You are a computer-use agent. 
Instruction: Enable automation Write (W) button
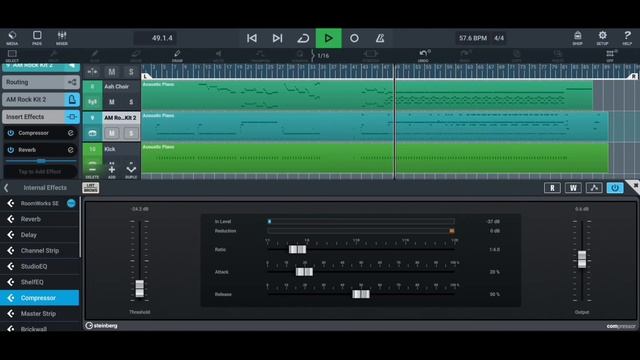click(x=573, y=188)
